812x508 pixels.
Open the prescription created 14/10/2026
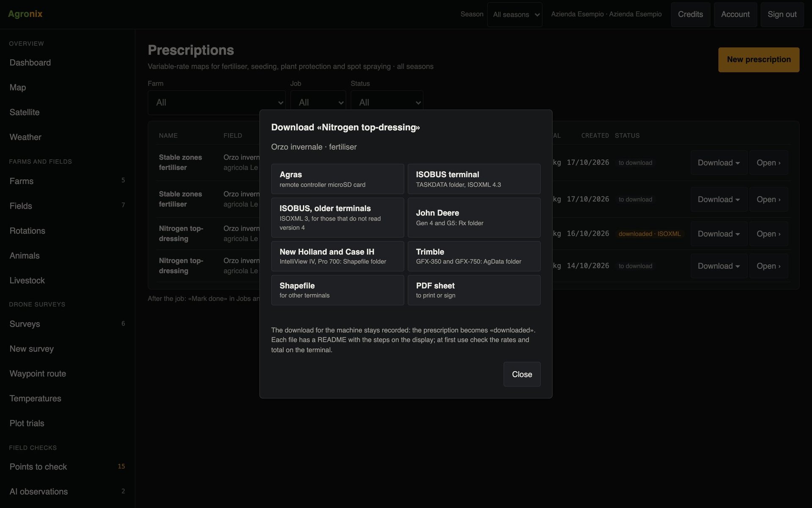pyautogui.click(x=768, y=266)
